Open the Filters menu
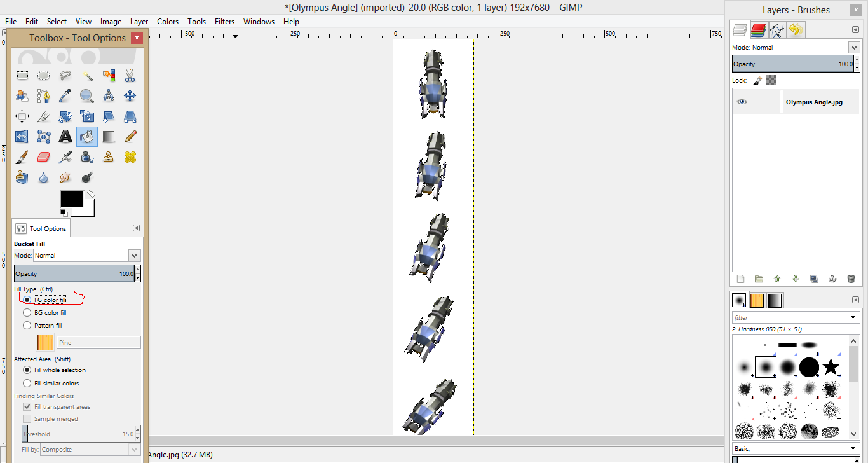Image resolution: width=868 pixels, height=463 pixels. point(224,22)
